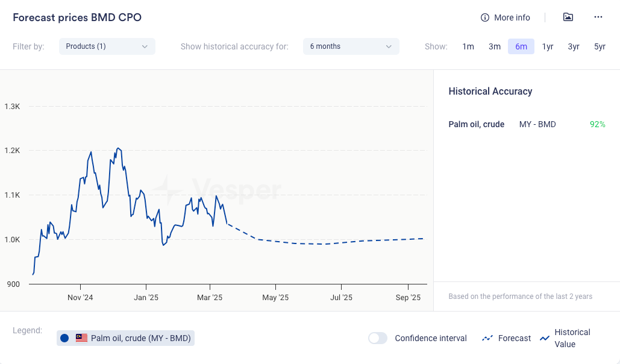
Task: Switch chart to 3yr range
Action: tap(573, 46)
